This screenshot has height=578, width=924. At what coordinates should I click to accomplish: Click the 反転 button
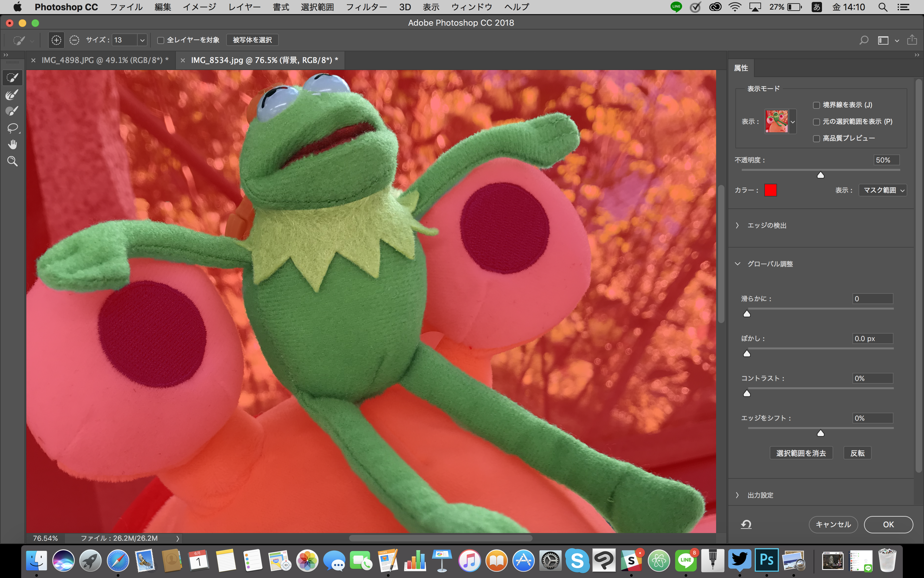point(857,453)
